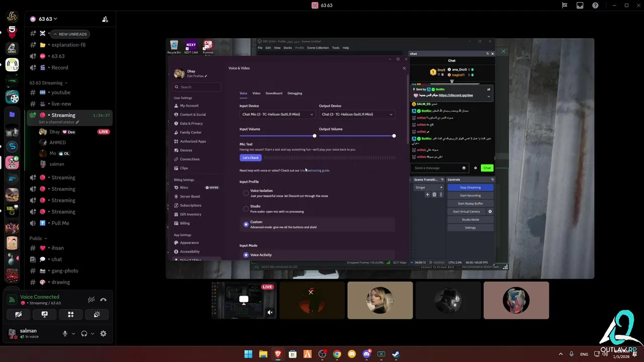The image size is (644, 362).
Task: Open the arrow menu beside the microphone icon
Action: click(73, 333)
